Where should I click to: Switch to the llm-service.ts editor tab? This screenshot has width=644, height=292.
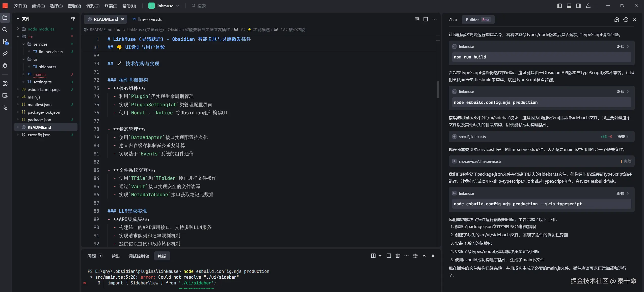point(150,19)
